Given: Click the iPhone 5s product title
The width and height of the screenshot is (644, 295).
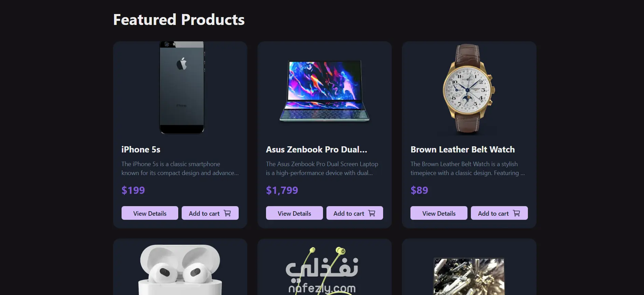Looking at the screenshot, I should (x=141, y=149).
